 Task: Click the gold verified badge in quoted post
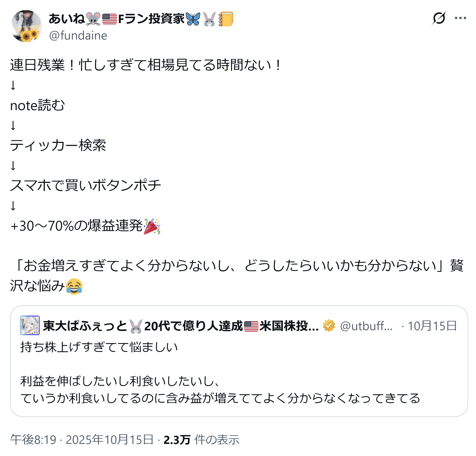point(329,325)
